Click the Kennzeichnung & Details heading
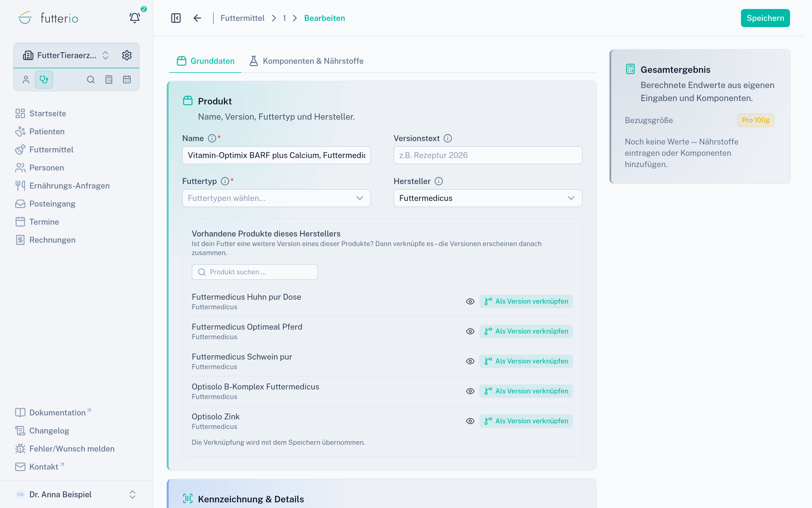 tap(251, 499)
